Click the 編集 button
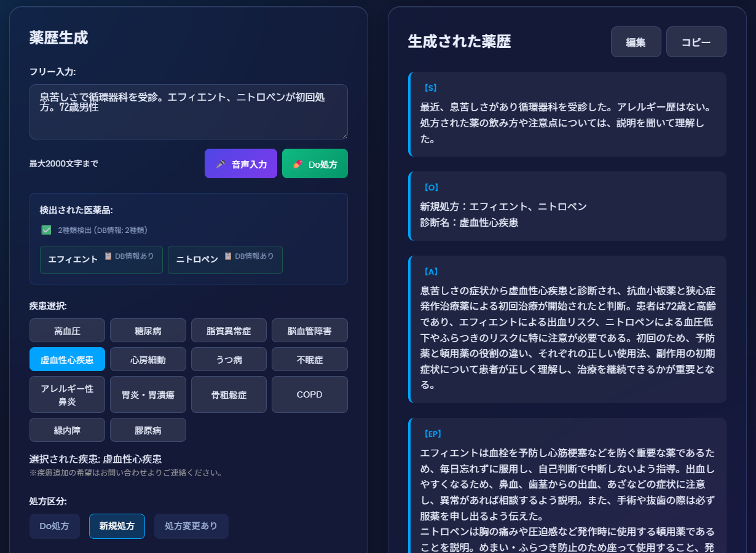756x553 pixels. [x=636, y=41]
